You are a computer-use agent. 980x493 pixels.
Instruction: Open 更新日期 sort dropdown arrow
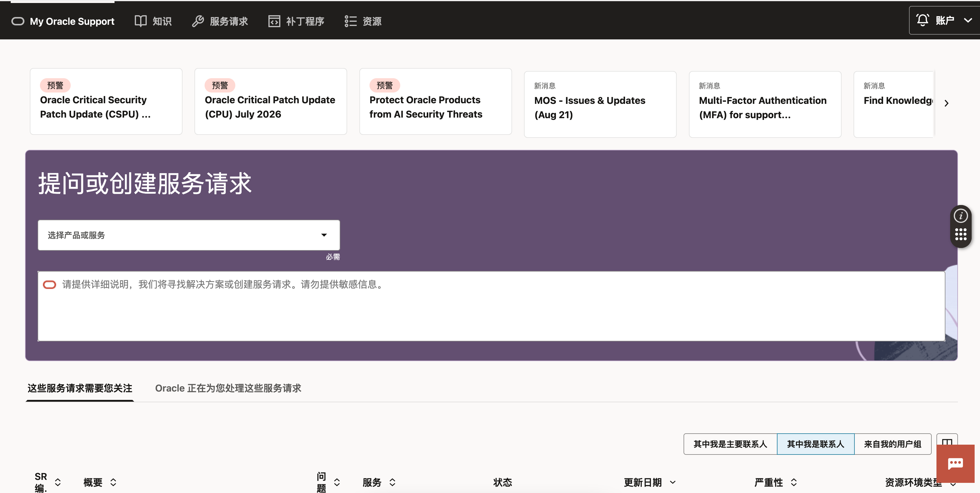673,482
